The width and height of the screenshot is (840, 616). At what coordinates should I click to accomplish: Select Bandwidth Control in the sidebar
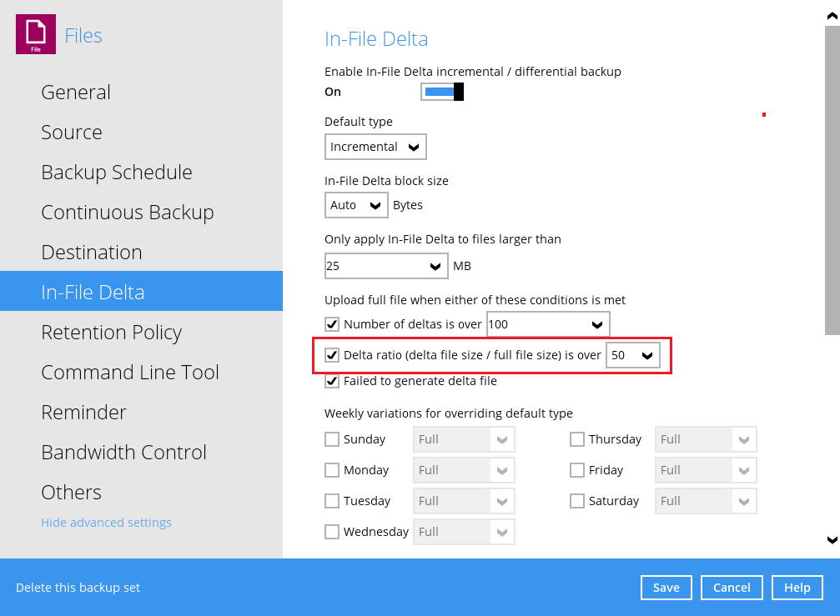[x=123, y=452]
